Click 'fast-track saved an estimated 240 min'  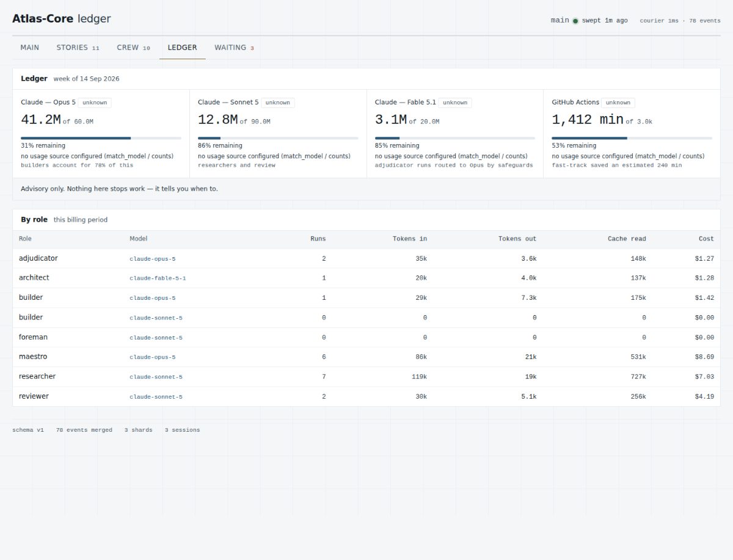pos(617,165)
